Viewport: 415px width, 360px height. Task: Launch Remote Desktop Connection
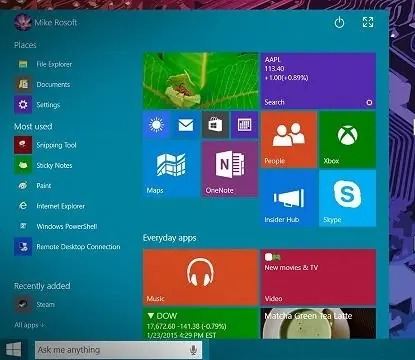click(x=68, y=247)
